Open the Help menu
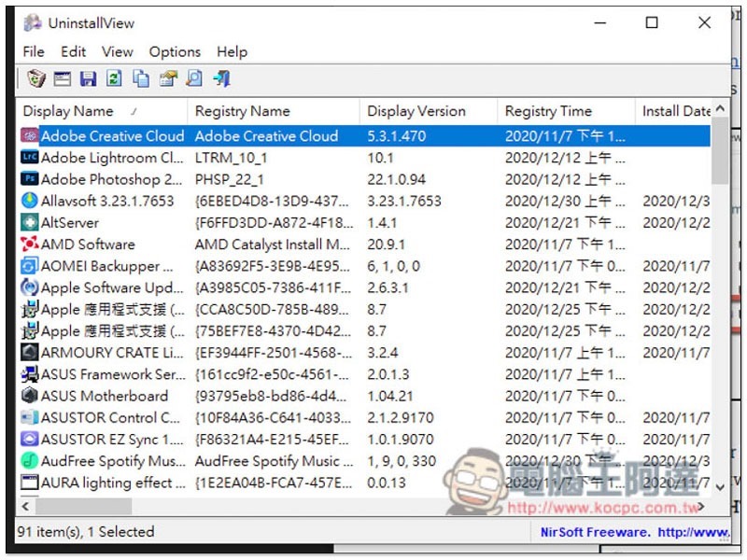 (232, 51)
